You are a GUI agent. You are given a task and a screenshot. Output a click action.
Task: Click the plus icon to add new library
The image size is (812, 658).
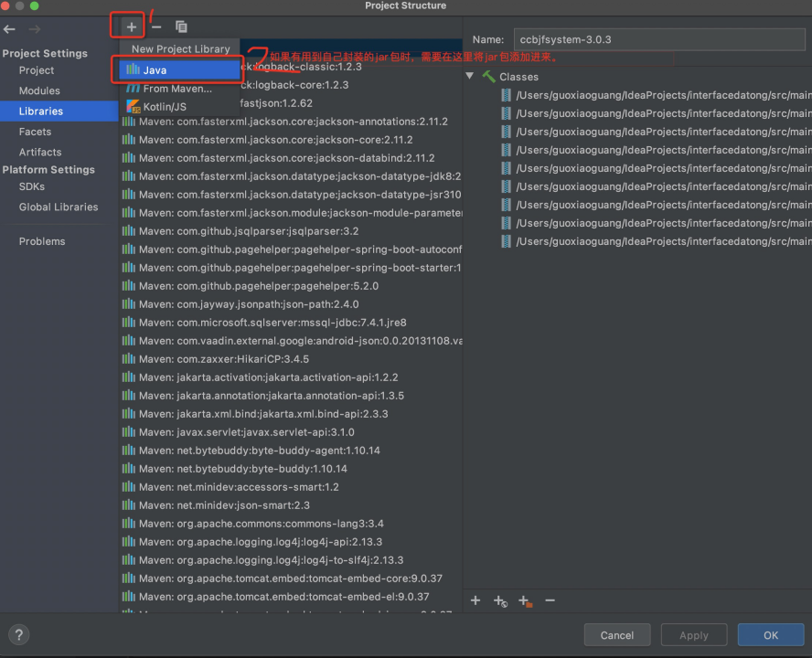pos(129,27)
